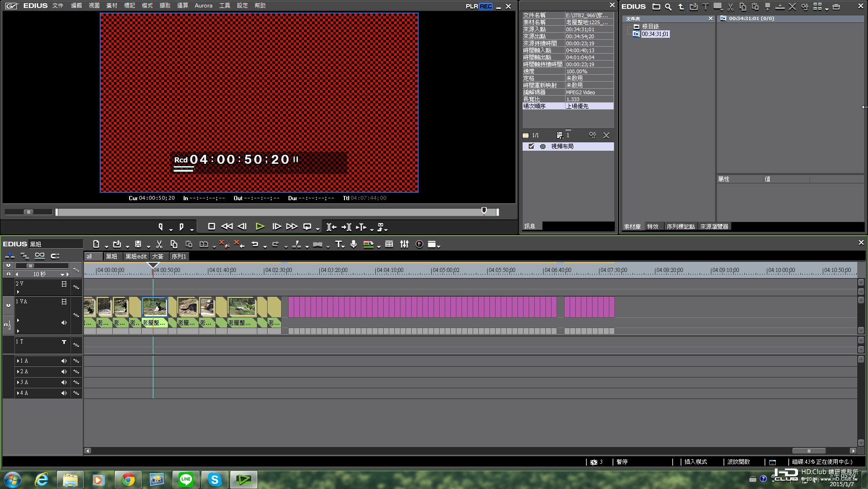The height and width of the screenshot is (489, 868).
Task: Open the bin view mode dropdown arrow
Action: [827, 8]
